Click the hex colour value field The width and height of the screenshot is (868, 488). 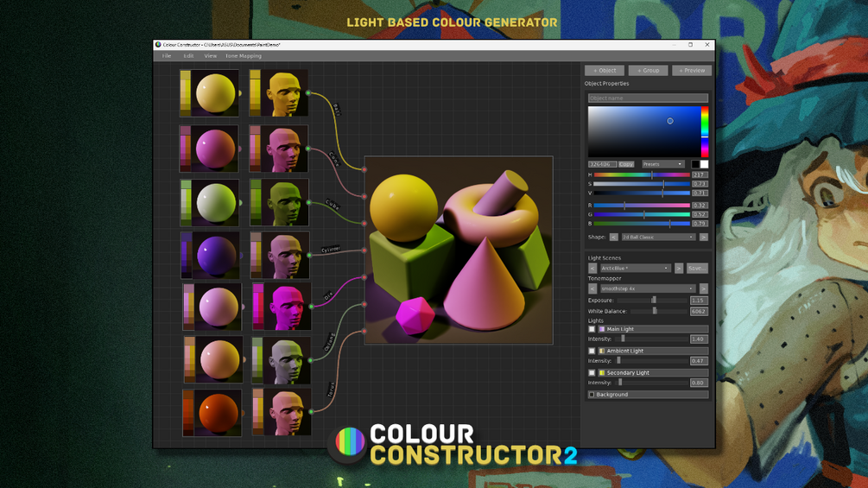(602, 164)
